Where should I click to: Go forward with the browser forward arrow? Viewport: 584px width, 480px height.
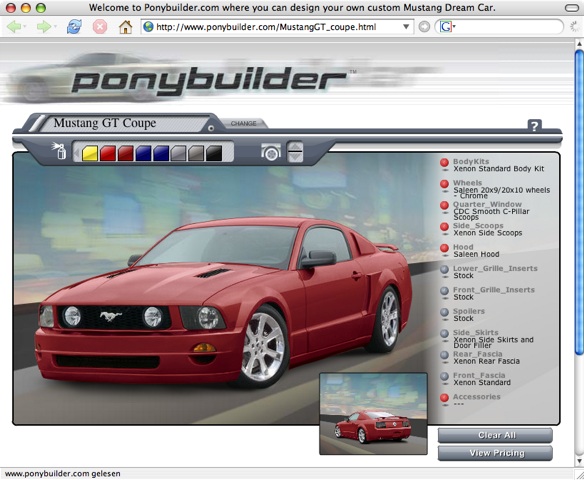click(x=44, y=27)
